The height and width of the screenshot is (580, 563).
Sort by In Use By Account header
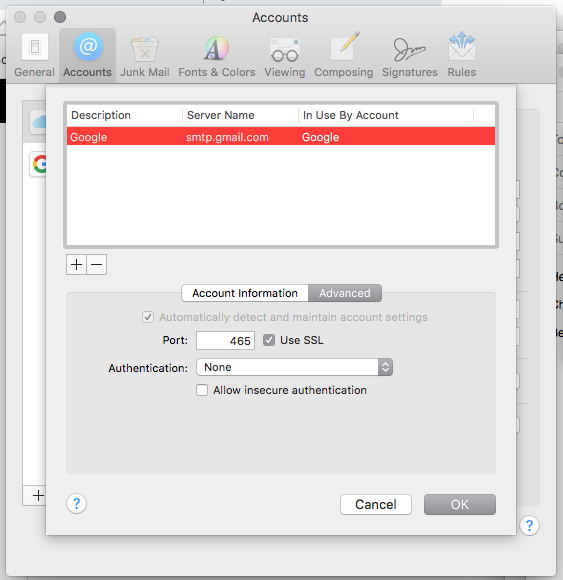386,115
